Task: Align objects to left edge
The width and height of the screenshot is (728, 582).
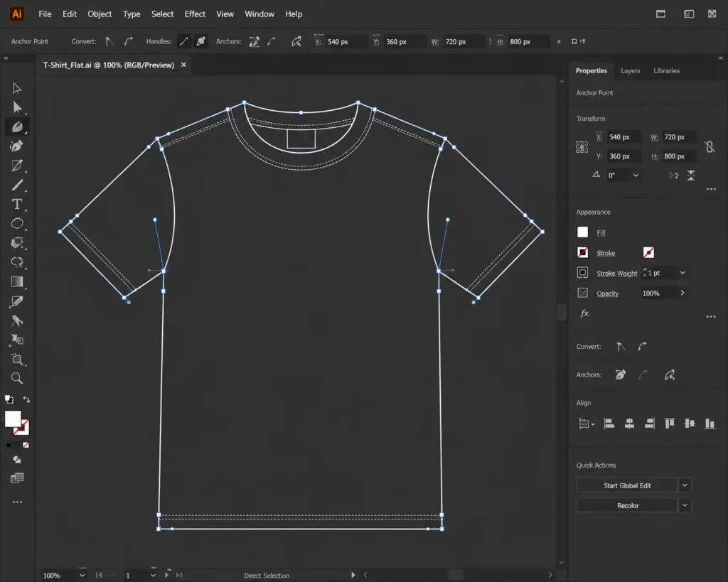Action: [609, 424]
